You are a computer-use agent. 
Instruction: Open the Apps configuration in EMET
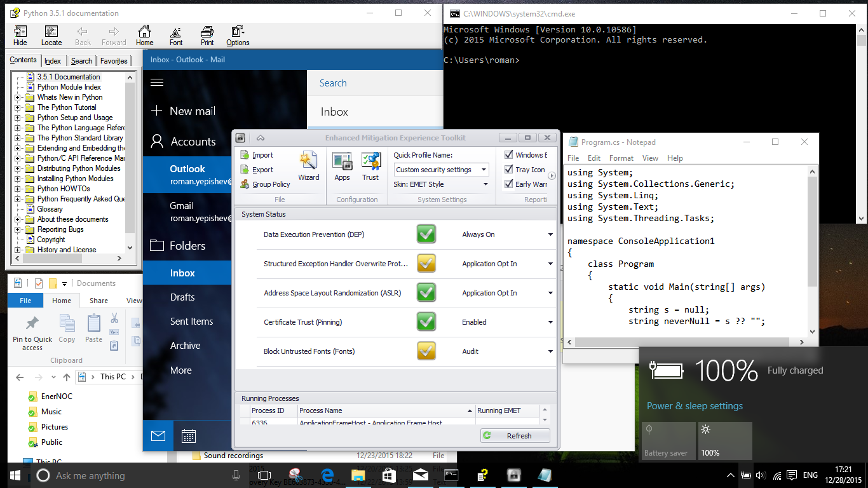click(342, 166)
